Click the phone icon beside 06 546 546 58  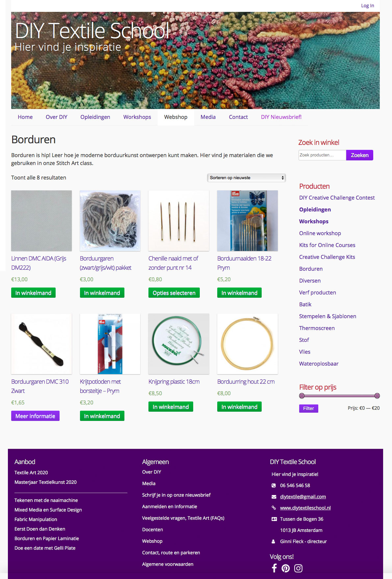pos(274,485)
